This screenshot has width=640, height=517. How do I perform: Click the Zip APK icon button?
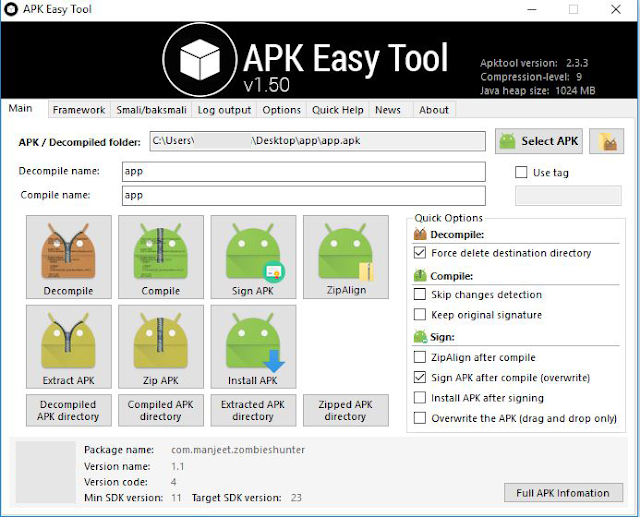point(161,346)
